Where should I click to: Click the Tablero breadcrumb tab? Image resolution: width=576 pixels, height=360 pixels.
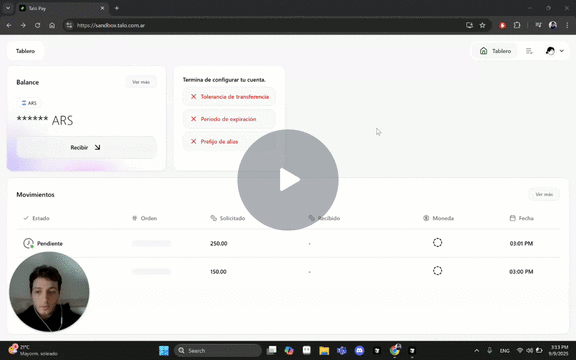(x=25, y=51)
